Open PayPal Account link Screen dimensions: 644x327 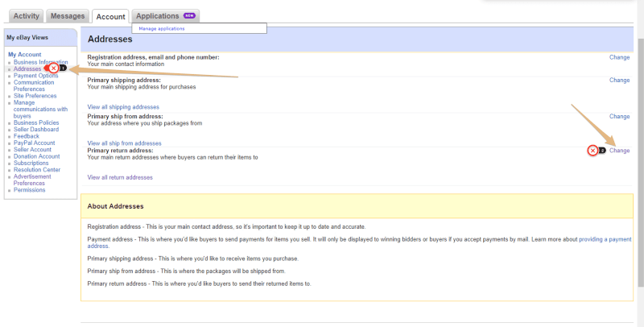point(34,143)
